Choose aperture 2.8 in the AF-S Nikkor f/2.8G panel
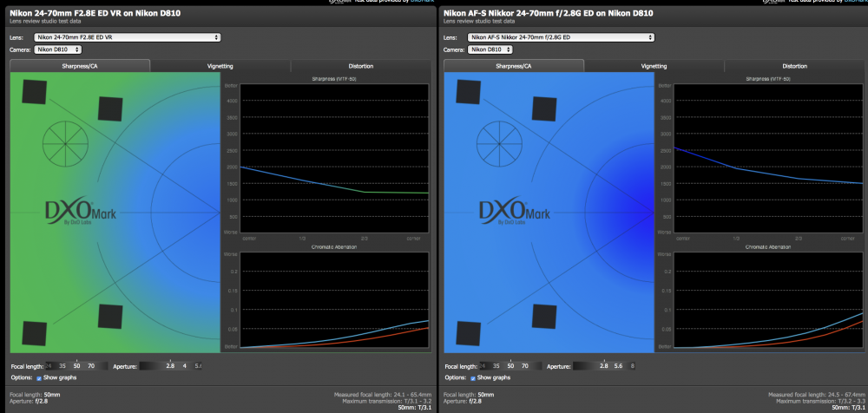 [604, 366]
